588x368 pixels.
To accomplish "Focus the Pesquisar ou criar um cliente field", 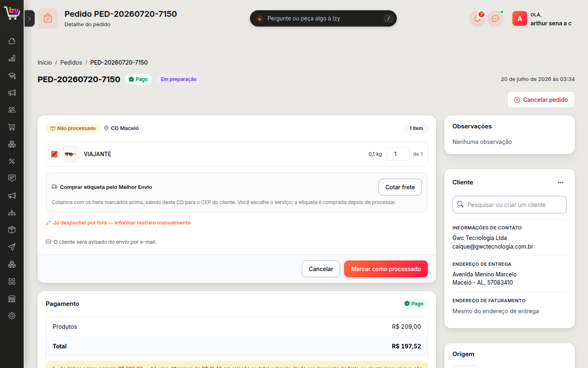I will click(510, 204).
